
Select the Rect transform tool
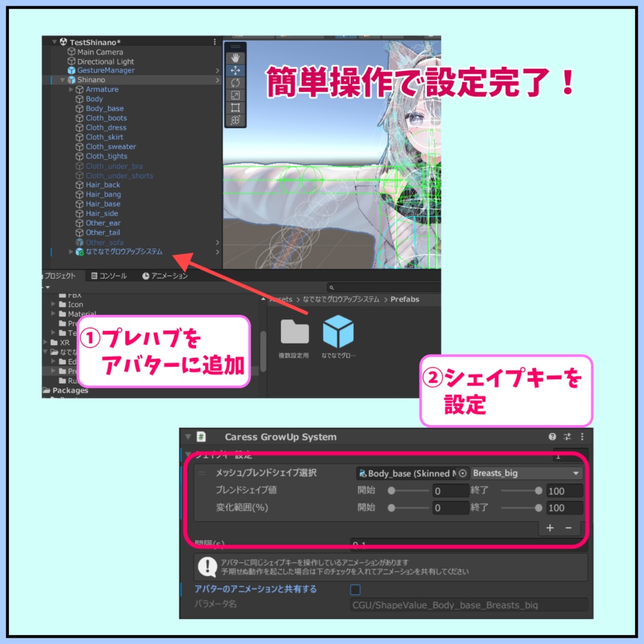235,108
